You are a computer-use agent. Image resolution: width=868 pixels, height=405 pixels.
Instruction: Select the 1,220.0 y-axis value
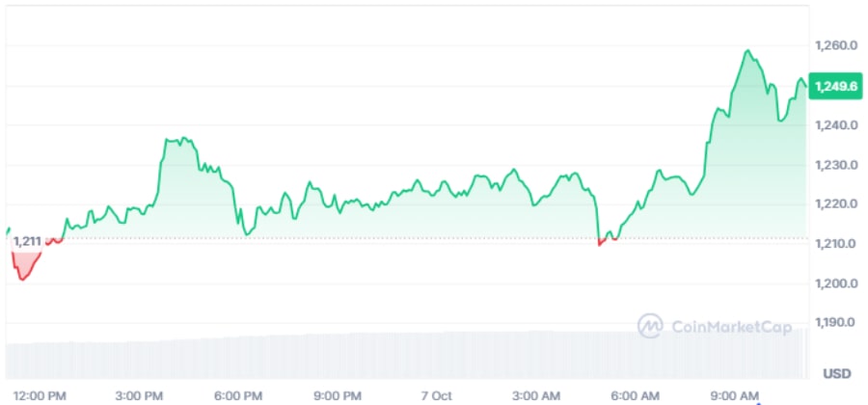click(836, 204)
